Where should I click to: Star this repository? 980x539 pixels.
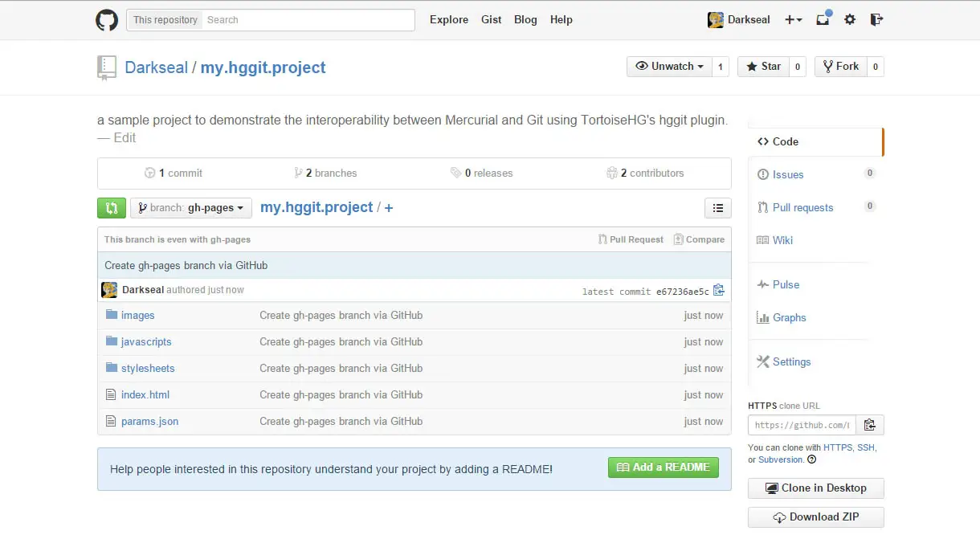click(763, 67)
